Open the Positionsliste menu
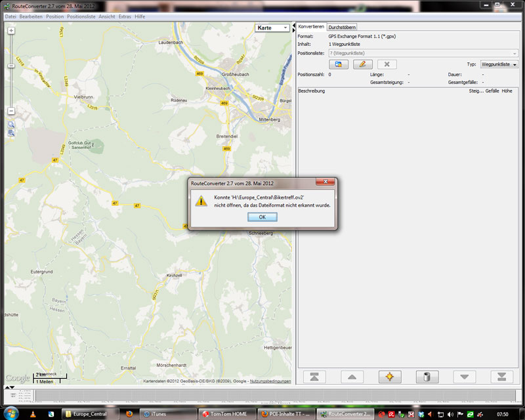The width and height of the screenshot is (525, 420). point(81,16)
